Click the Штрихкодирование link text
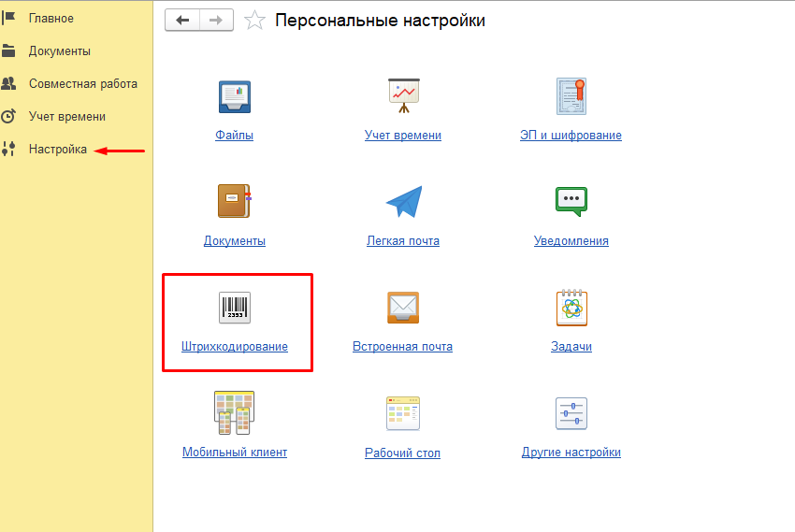 pyautogui.click(x=234, y=347)
